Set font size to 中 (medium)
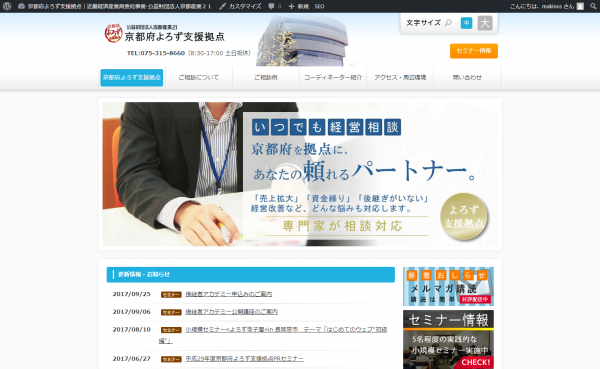Screen dimensions: 600x369 click(466, 23)
